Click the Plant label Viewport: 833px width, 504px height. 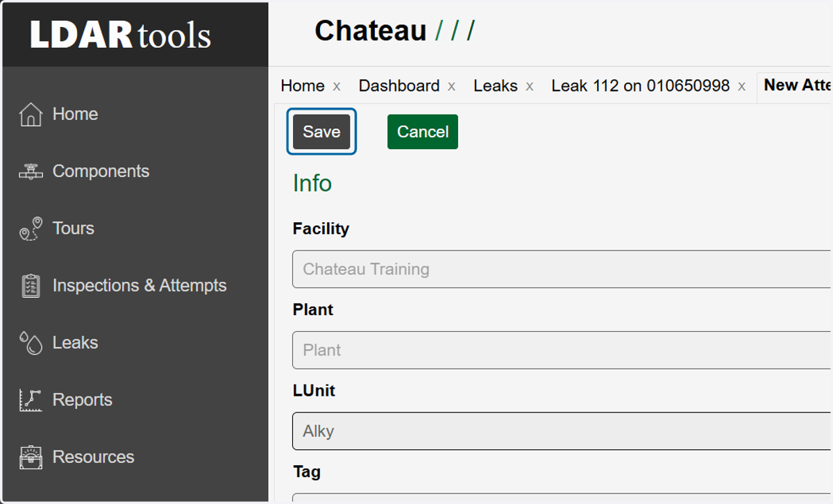(313, 310)
